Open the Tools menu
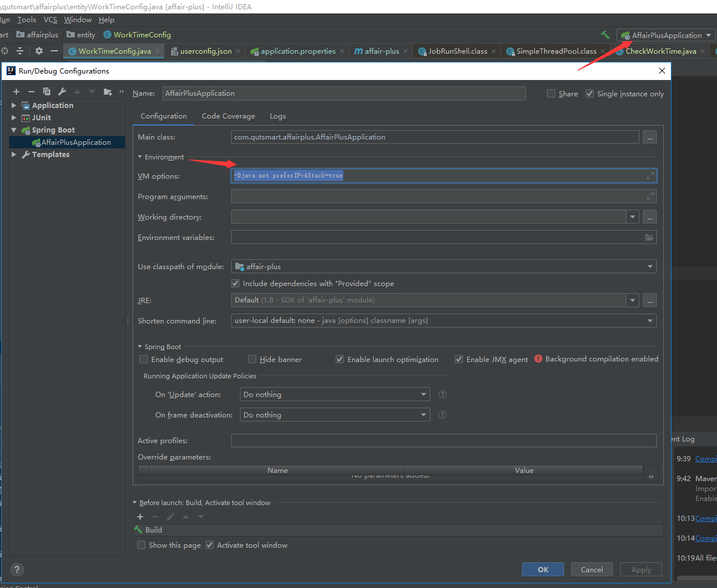 pos(27,19)
